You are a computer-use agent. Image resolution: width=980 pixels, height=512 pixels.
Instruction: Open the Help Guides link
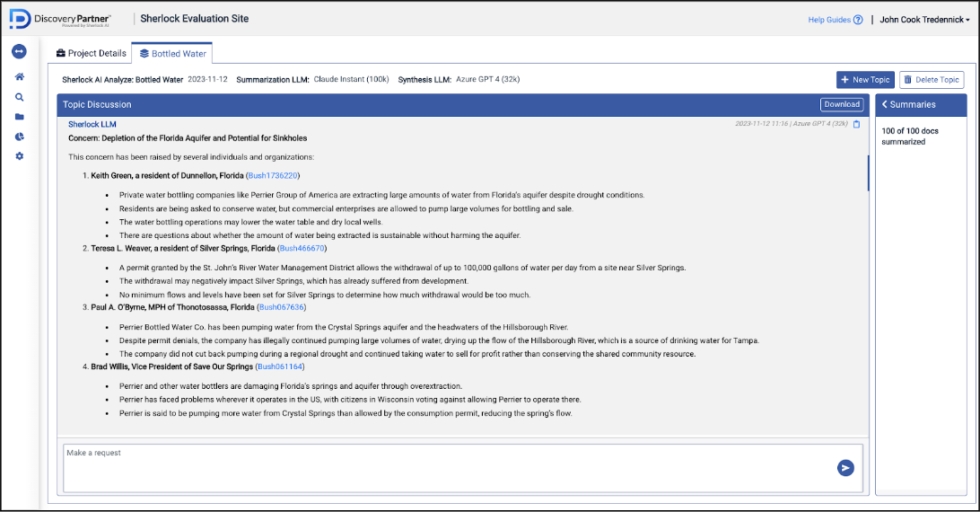click(835, 20)
